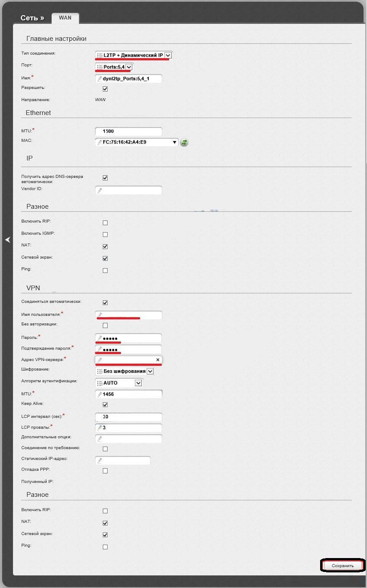Image resolution: width=367 pixels, height=588 pixels.
Task: Toggle NAT checkbox in the bottom Разное section
Action: (105, 523)
